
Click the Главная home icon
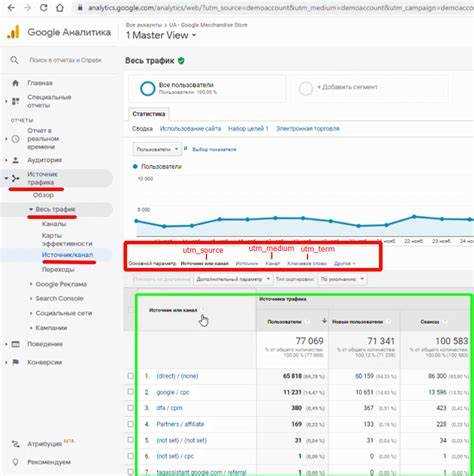(15, 83)
